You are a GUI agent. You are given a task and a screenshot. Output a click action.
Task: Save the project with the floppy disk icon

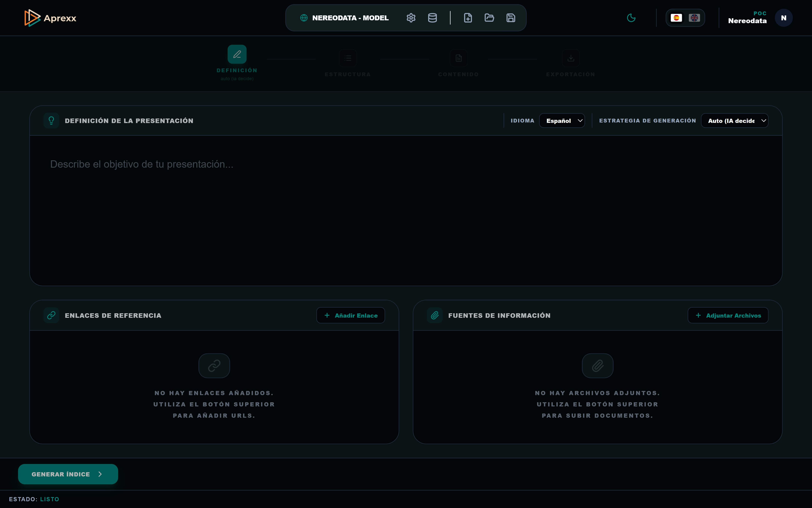click(511, 18)
